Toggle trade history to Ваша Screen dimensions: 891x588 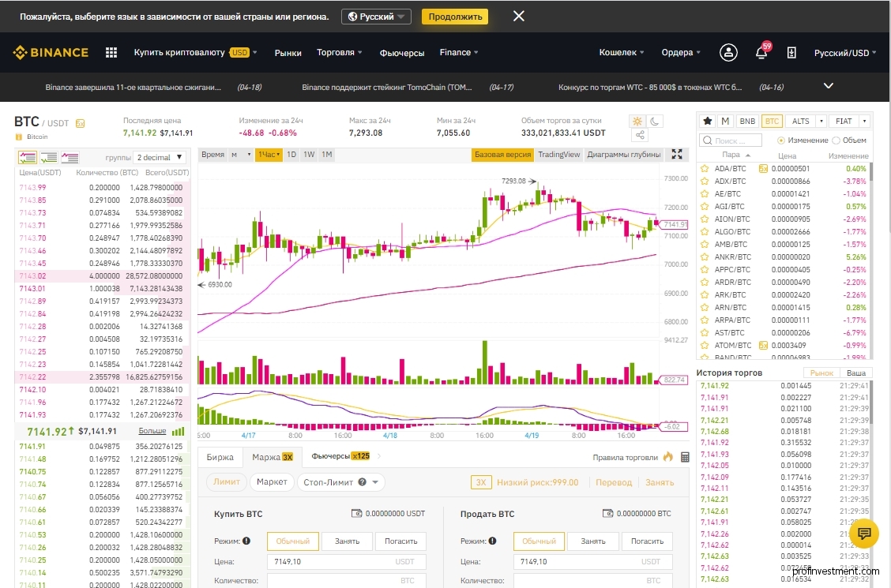pos(855,373)
